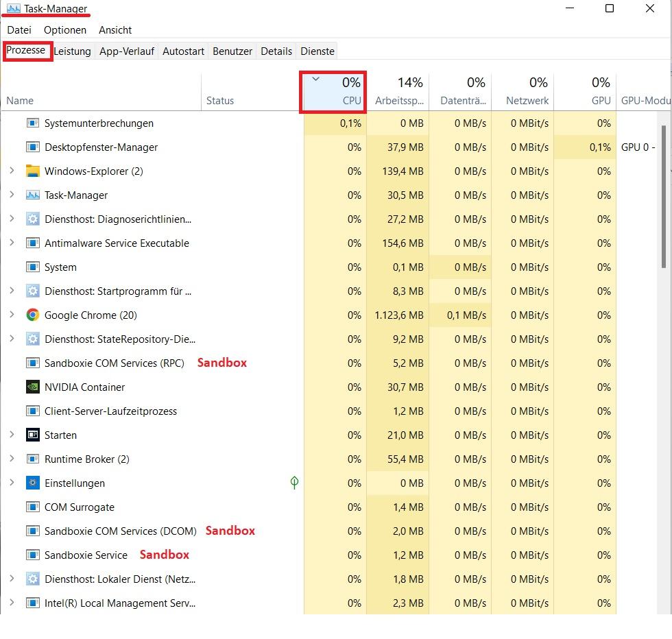Click the Einstellungen gear icon

pos(33,483)
